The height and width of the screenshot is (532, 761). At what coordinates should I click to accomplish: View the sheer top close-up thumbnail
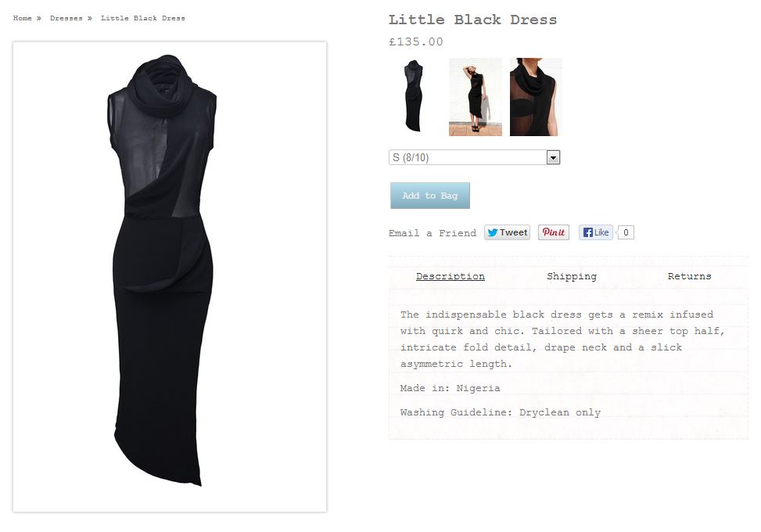click(535, 96)
